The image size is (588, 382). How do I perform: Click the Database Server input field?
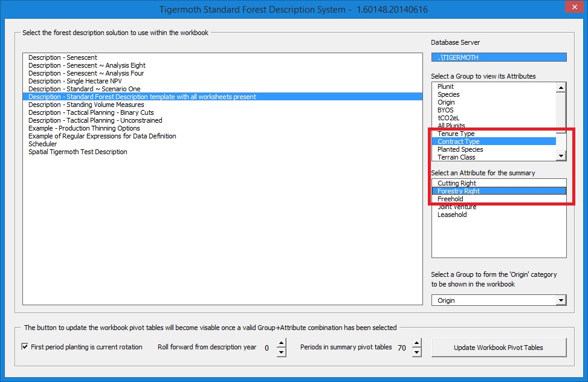pos(499,57)
